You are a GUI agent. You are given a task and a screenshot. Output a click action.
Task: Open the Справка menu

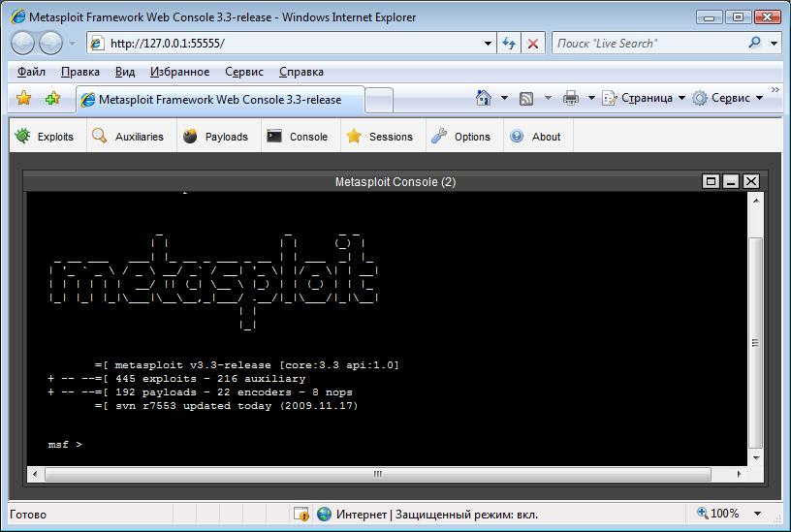[x=301, y=72]
